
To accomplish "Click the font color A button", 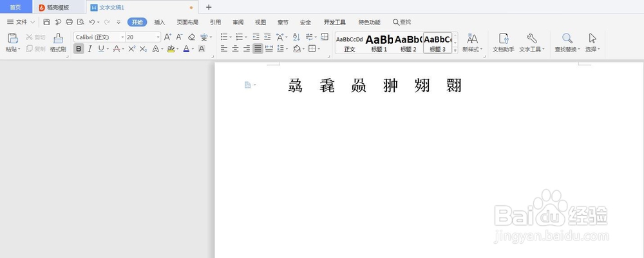I will [x=187, y=48].
